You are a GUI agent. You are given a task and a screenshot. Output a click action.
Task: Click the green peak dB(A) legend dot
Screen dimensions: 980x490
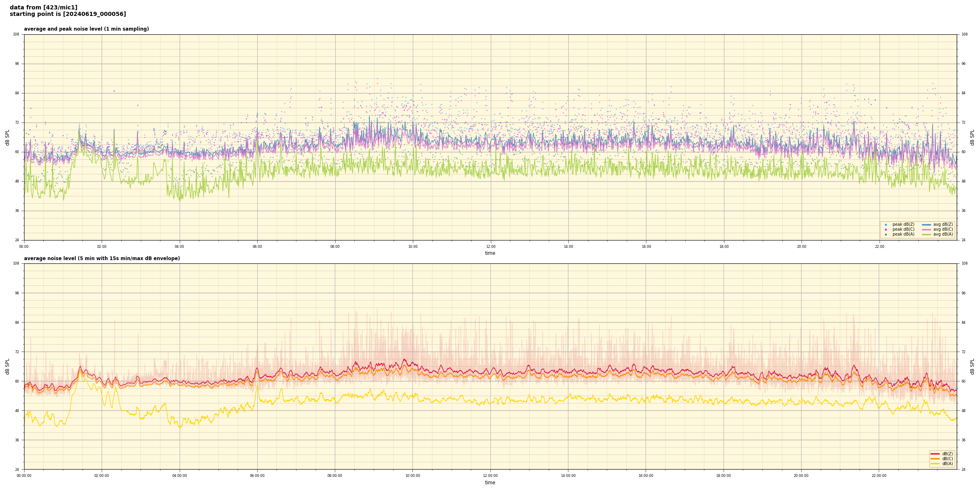(886, 234)
